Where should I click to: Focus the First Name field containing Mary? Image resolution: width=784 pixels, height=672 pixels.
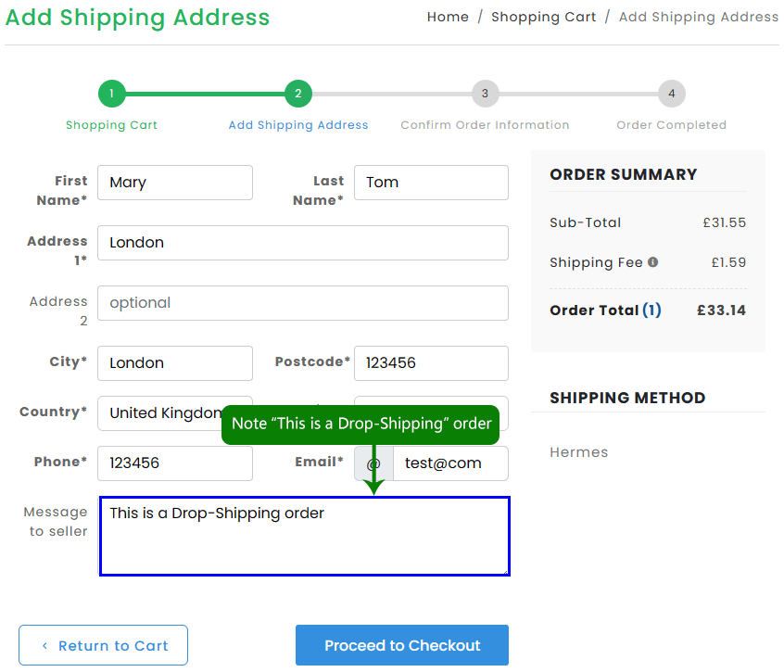pyautogui.click(x=174, y=183)
